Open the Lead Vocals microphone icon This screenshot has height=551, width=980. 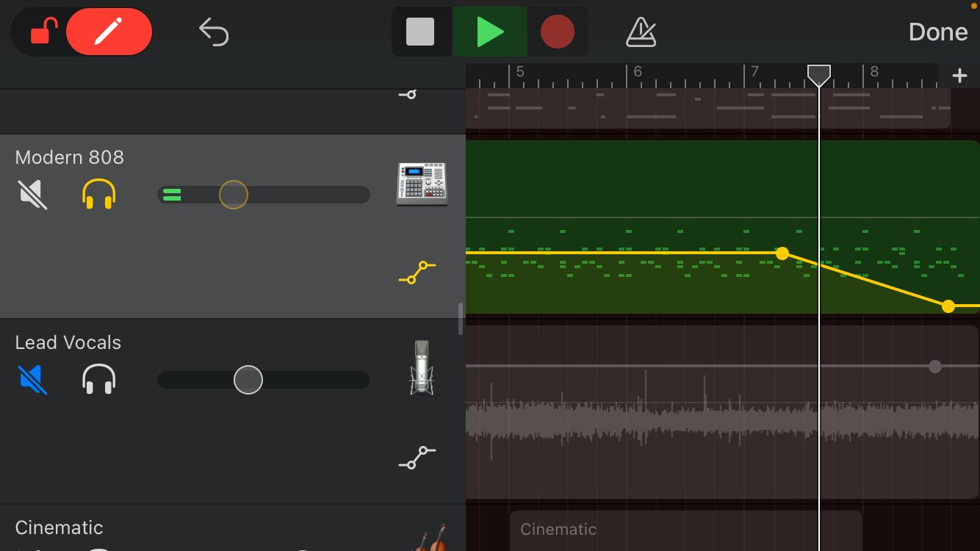[x=422, y=368]
